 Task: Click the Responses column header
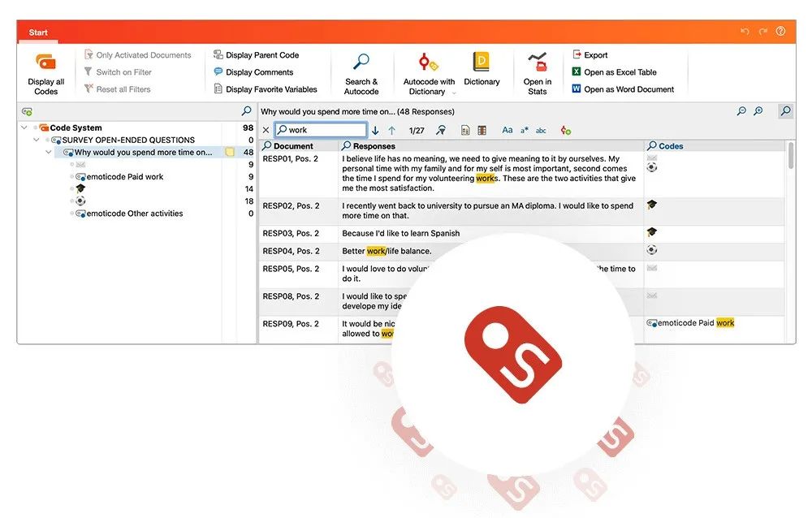pyautogui.click(x=491, y=146)
